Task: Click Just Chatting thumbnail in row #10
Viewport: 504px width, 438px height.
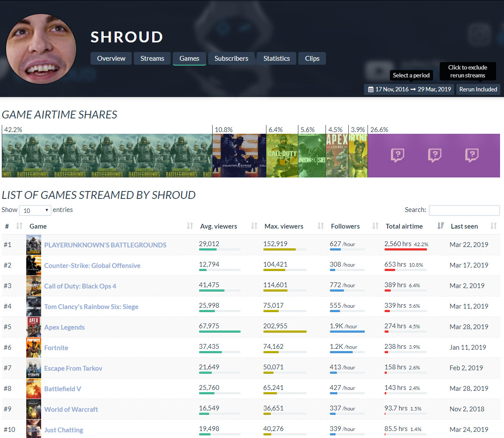Action: pos(34,429)
